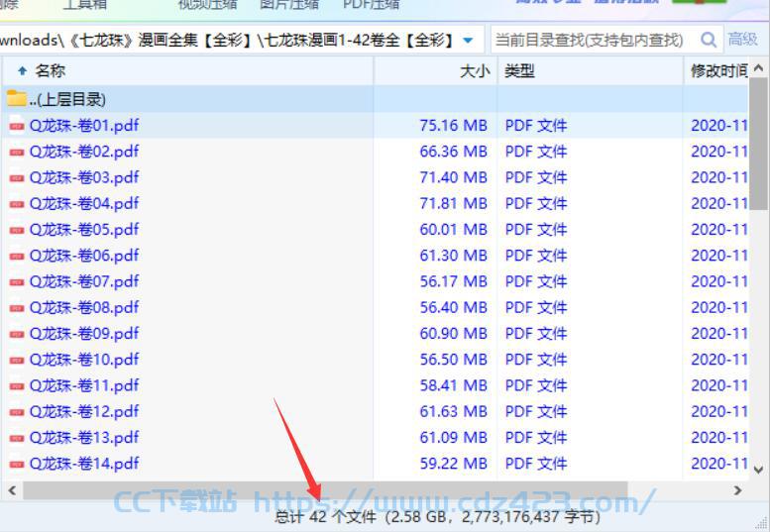This screenshot has height=532, width=770.
Task: Click the PDF icon of Q龙珠-卷12.pdf
Action: pos(17,412)
